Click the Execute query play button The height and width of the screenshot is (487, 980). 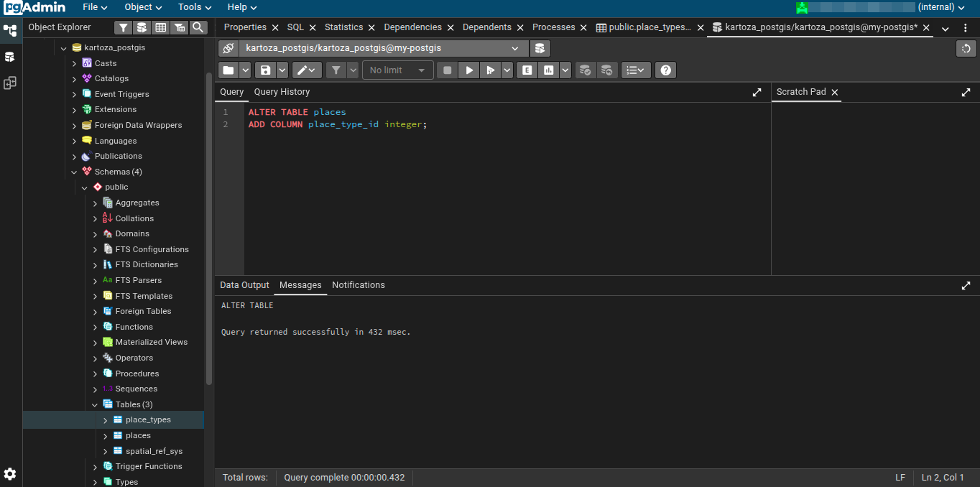coord(469,70)
